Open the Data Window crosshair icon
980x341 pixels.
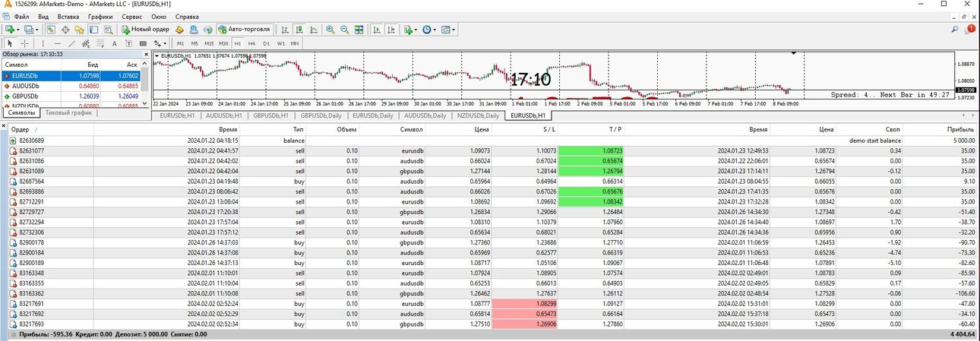(x=65, y=30)
